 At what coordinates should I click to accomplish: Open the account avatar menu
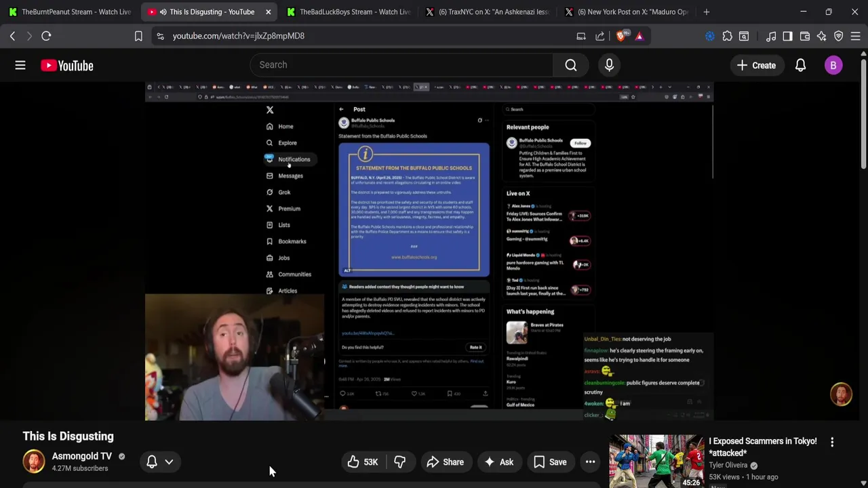[833, 66]
